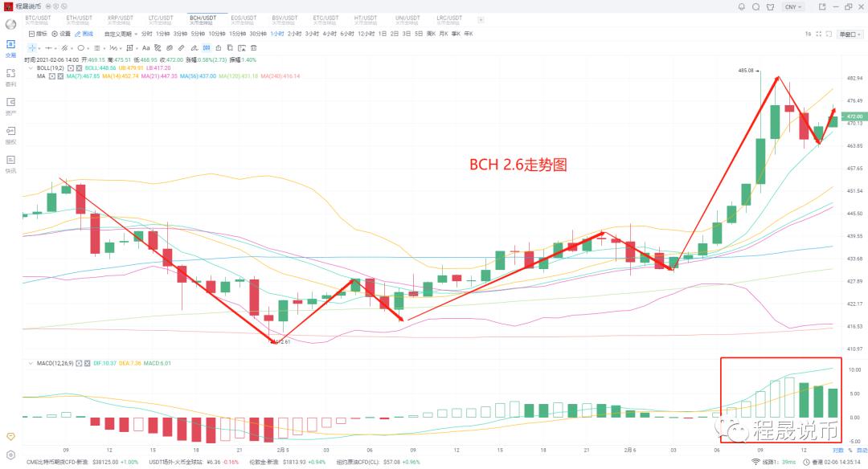Pick the Aa text annotation tool
Viewport: 868px width, 469px height.
pos(147,47)
